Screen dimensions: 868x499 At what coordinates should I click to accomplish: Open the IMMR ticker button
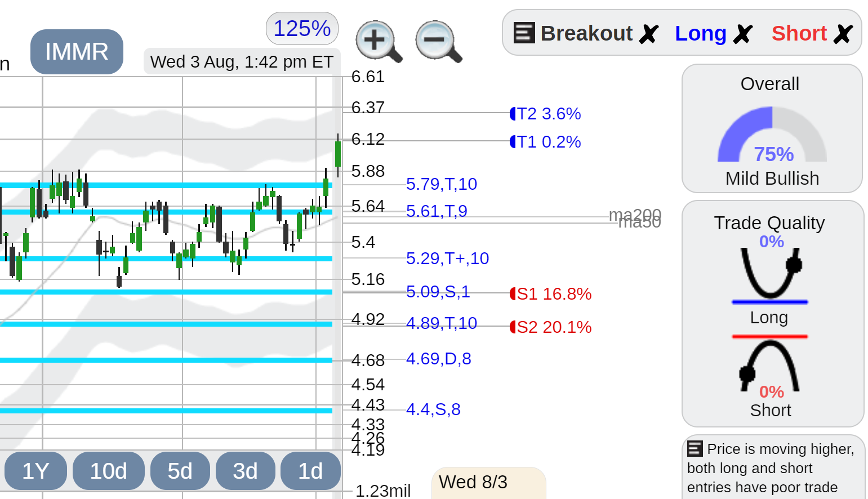tap(77, 52)
